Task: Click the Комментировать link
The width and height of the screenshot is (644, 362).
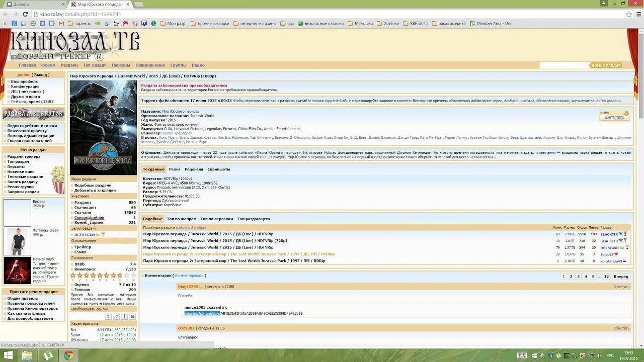Action: [x=189, y=276]
